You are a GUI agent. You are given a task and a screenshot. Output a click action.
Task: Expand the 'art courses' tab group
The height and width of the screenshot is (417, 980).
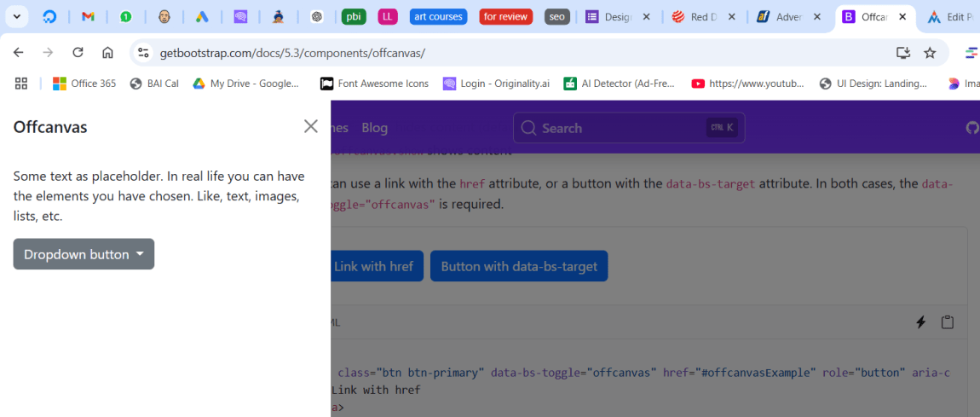438,16
